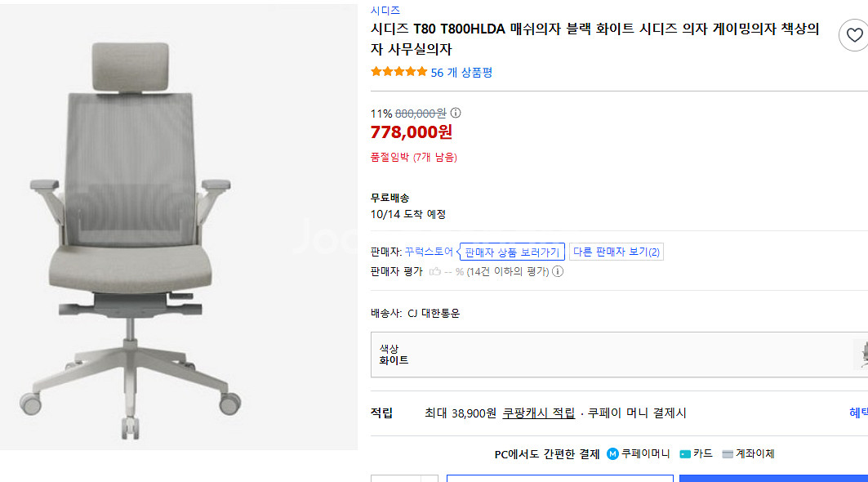
Task: Open the 시디즈 brand link
Action: 385,11
